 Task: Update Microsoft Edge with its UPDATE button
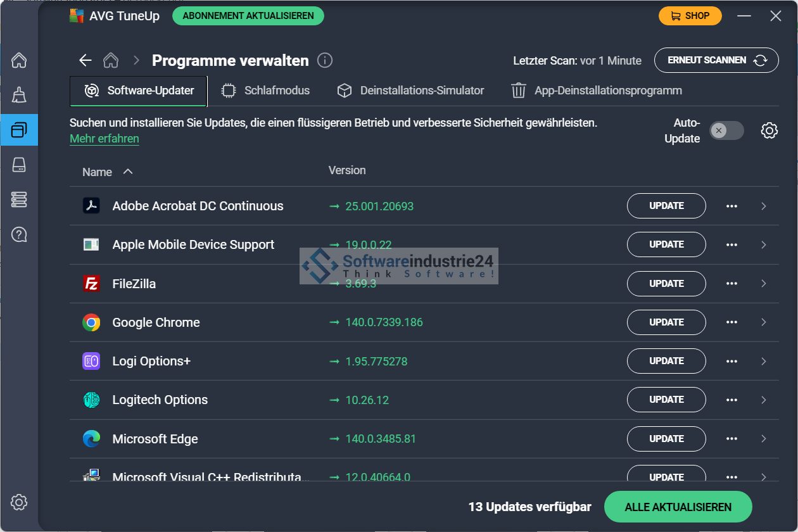[x=666, y=439]
